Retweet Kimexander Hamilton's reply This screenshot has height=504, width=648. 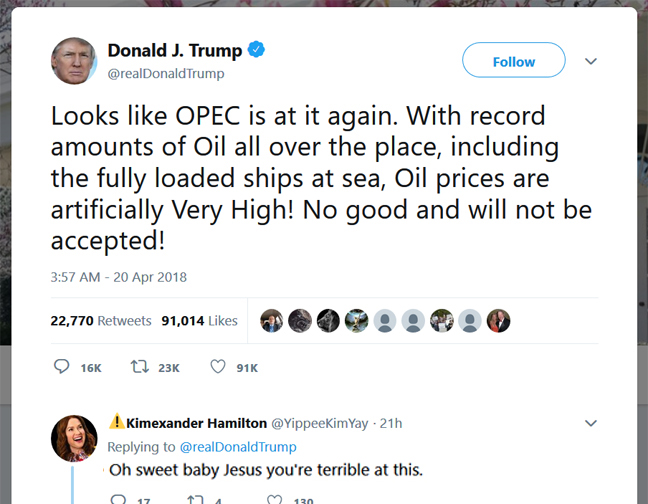pos(195,498)
